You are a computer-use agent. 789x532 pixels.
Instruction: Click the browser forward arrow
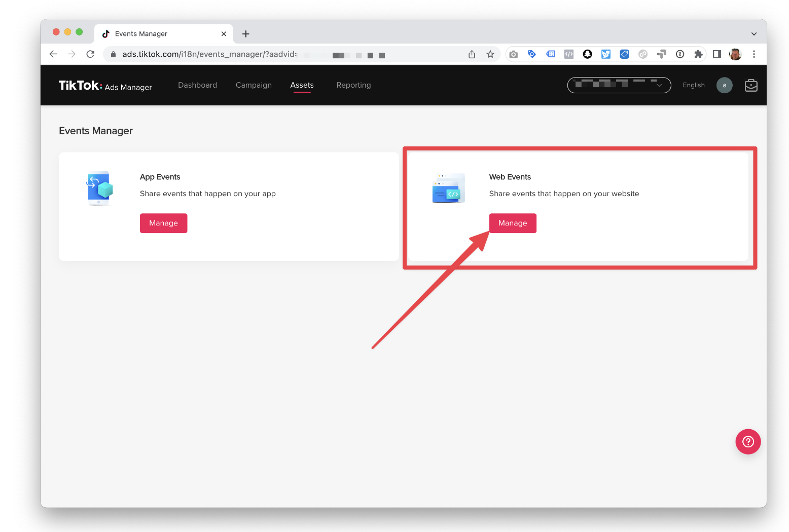pos(71,54)
